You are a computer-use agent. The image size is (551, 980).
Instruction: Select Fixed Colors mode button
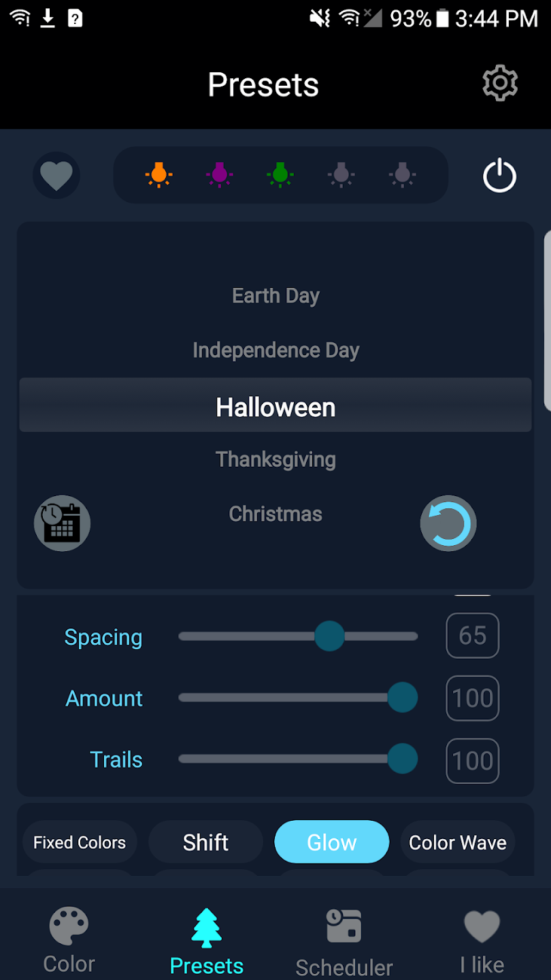(x=80, y=842)
